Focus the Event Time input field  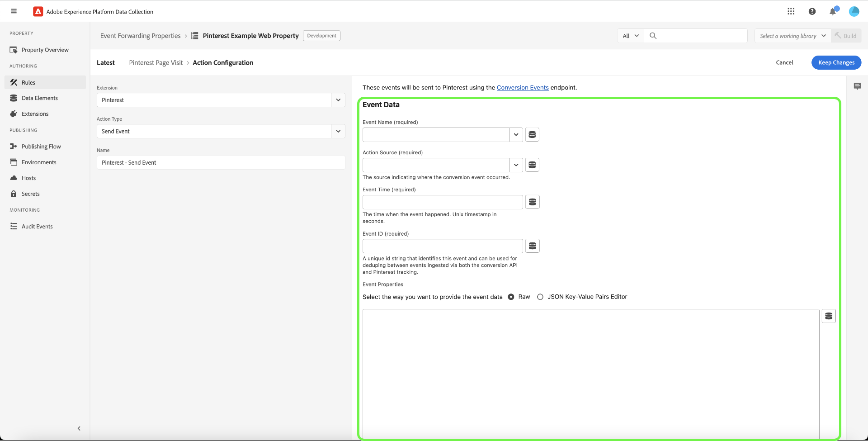click(x=443, y=202)
